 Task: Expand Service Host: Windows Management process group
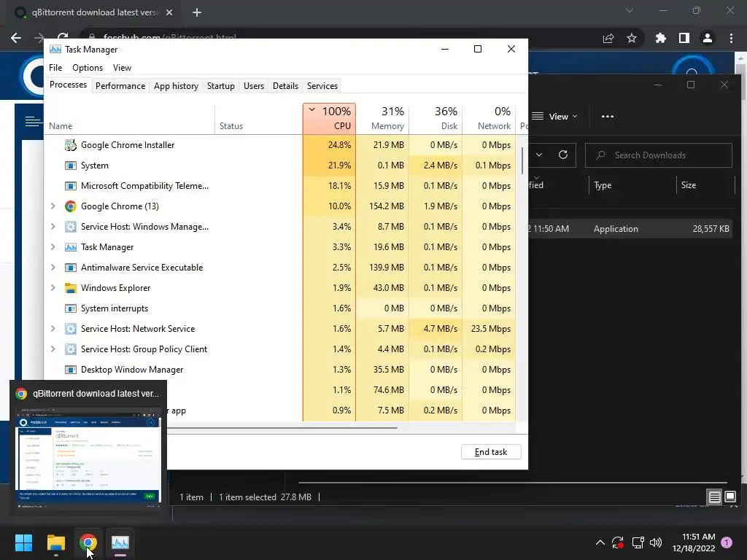pyautogui.click(x=53, y=227)
